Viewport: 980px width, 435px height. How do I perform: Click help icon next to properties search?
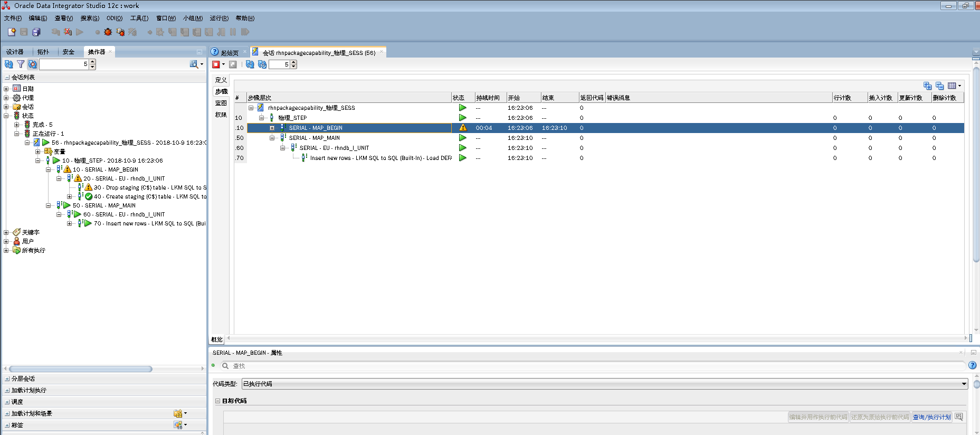pos(973,365)
